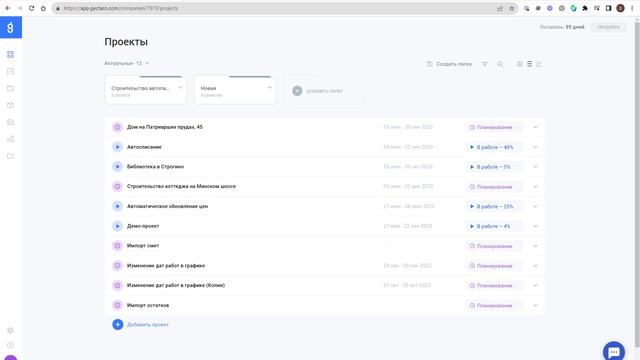Open project Изменение дат работ в графике (Копия)
The height and width of the screenshot is (360, 640).
tap(176, 285)
